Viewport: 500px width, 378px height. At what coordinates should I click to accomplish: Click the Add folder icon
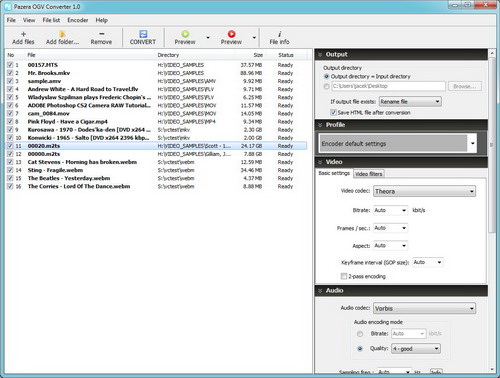62,34
